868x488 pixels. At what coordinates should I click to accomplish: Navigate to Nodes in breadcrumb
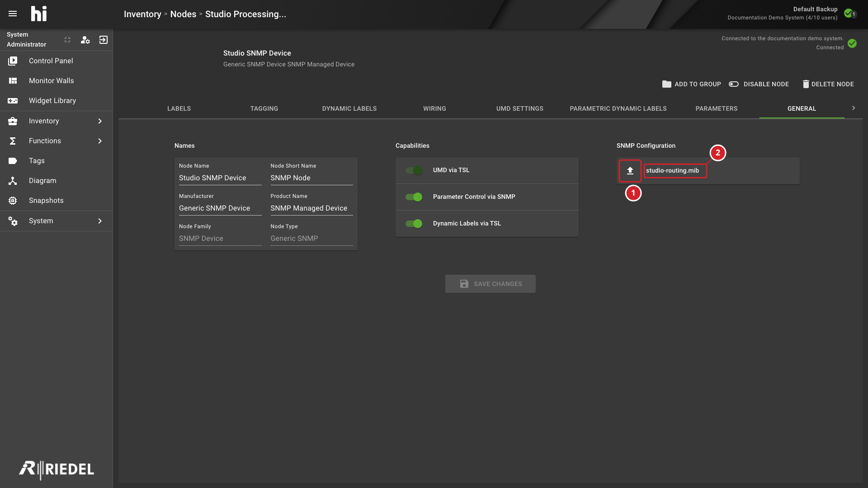pyautogui.click(x=183, y=14)
